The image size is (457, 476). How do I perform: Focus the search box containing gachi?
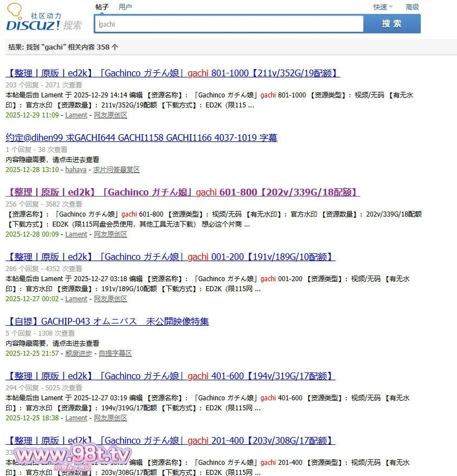(x=229, y=24)
